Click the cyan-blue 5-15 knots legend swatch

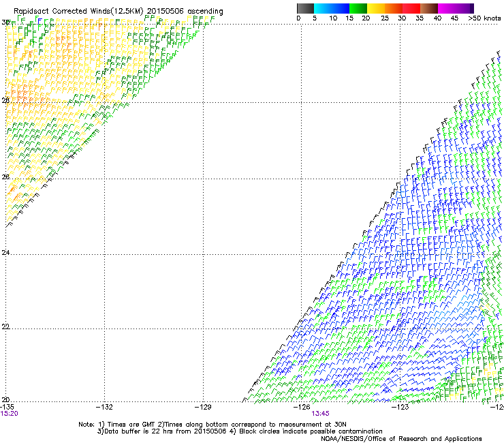(332, 8)
